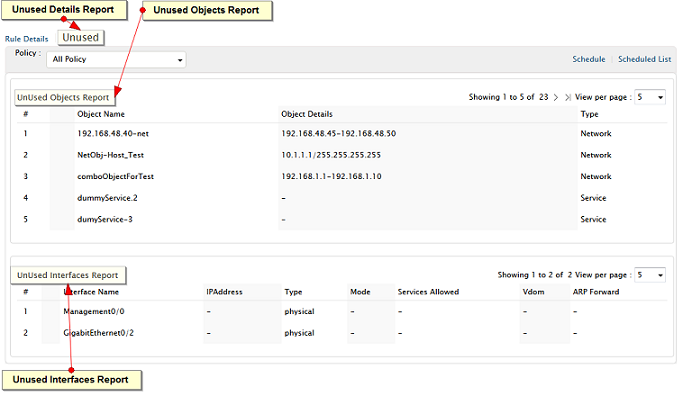Jump to last page of unused objects

coord(568,98)
